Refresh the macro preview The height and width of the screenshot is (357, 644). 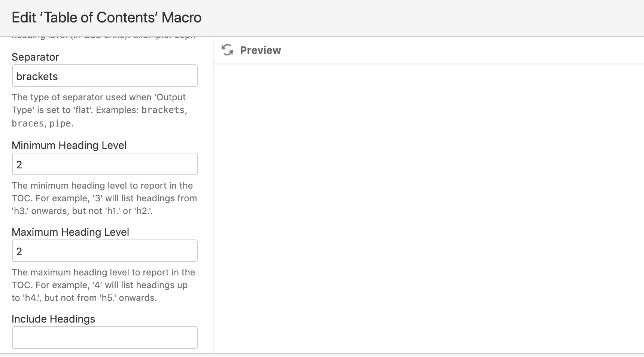coord(227,50)
